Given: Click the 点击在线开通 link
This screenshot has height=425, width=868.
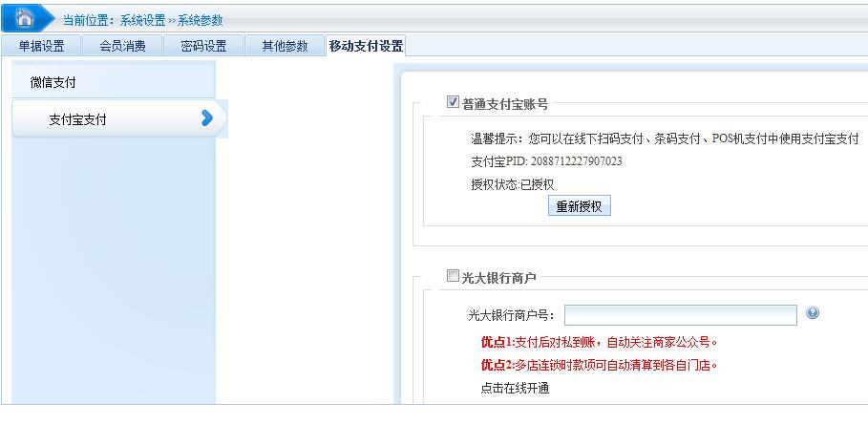Looking at the screenshot, I should tap(515, 388).
